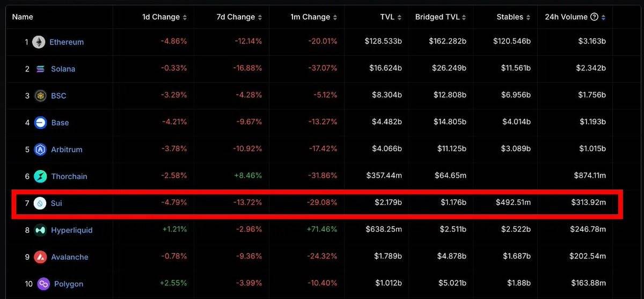
Task: Click the Base chain logo icon
Action: tap(40, 122)
